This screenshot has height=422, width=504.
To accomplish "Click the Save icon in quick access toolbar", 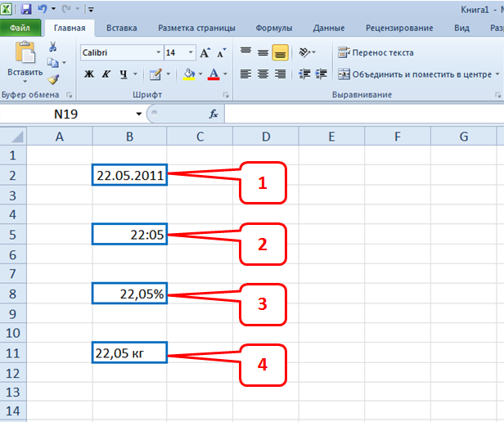I will click(x=26, y=8).
